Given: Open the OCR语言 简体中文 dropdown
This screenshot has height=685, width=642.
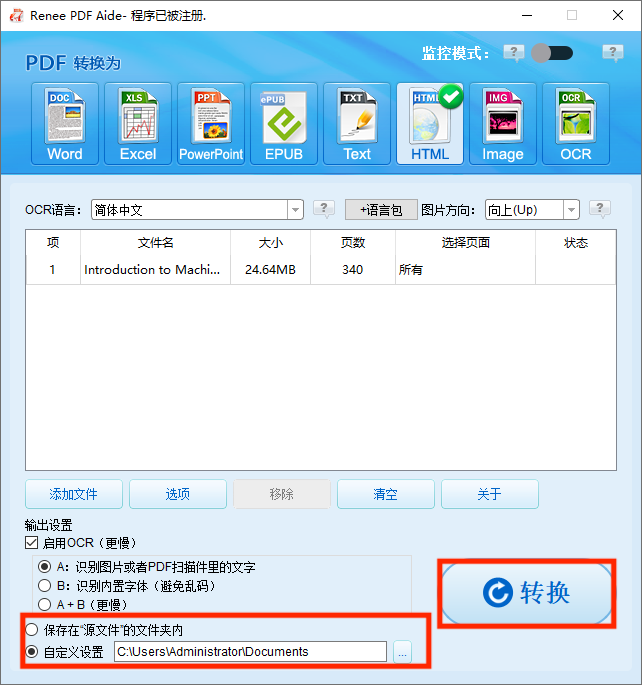Looking at the screenshot, I should (197, 210).
